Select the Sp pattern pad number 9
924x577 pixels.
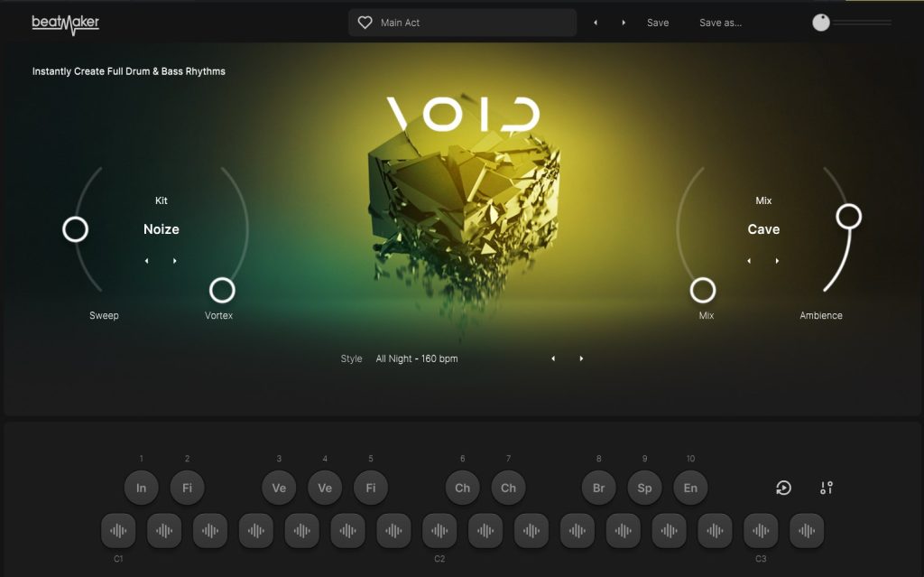coord(644,488)
